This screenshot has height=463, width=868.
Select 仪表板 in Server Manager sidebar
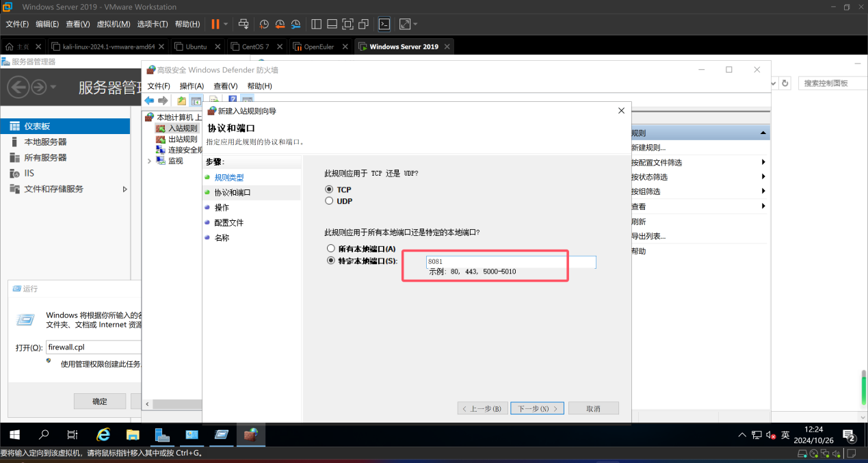65,127
